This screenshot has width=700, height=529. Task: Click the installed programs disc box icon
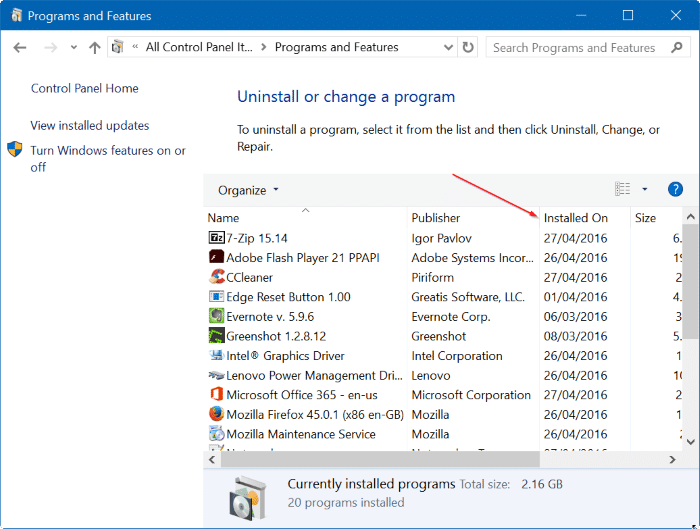pos(248,498)
